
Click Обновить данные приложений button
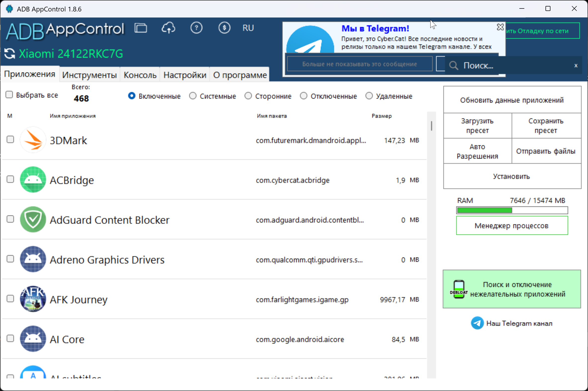tap(512, 100)
